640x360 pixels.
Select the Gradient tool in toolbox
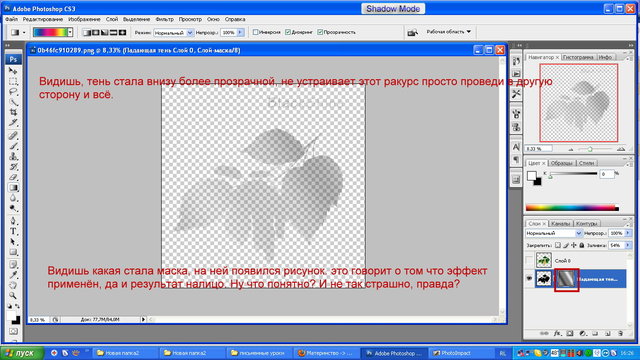13,188
